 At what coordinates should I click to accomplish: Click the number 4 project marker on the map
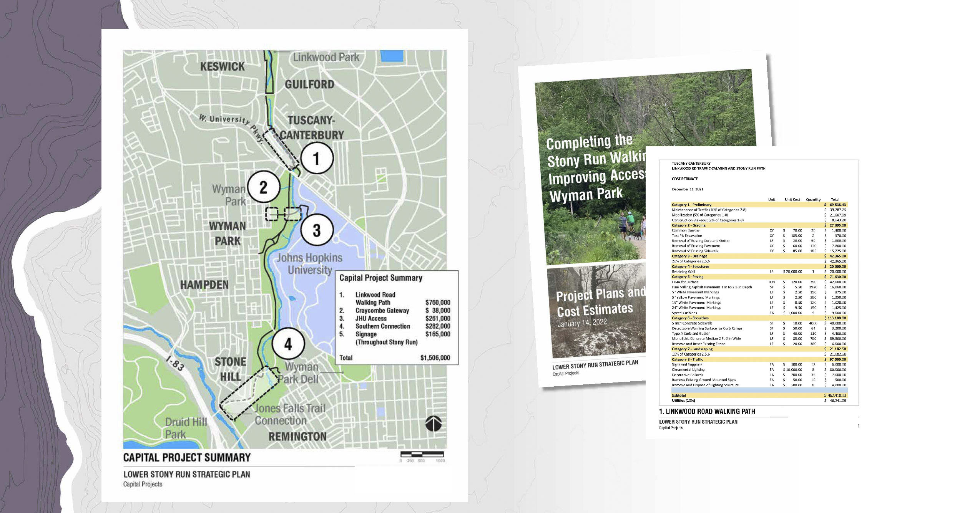click(x=288, y=344)
